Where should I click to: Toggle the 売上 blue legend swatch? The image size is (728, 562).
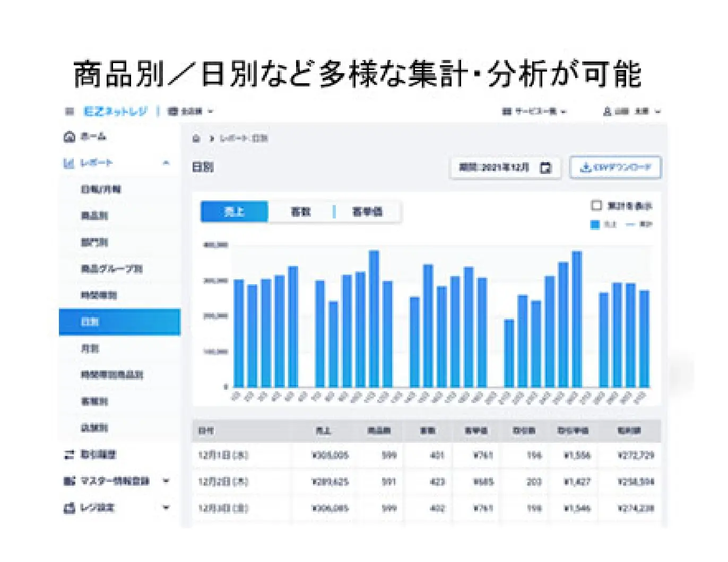point(595,225)
